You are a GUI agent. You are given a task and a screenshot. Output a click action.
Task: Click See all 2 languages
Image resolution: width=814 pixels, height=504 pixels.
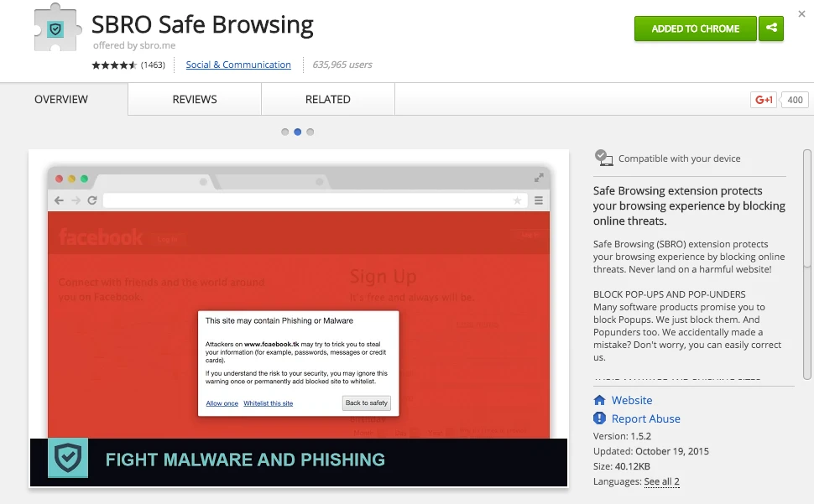point(661,481)
